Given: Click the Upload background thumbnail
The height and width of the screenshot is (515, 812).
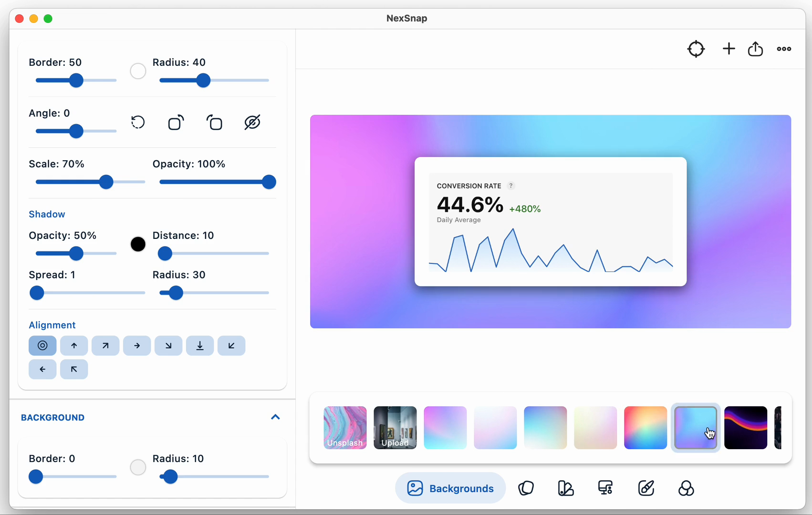Looking at the screenshot, I should [395, 428].
